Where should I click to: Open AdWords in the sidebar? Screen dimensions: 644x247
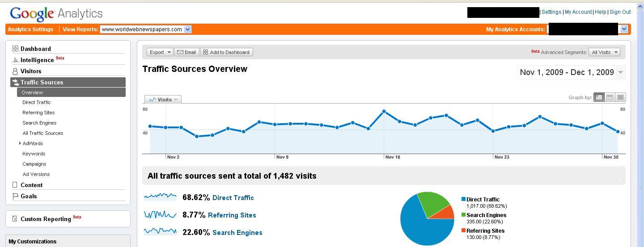click(33, 143)
